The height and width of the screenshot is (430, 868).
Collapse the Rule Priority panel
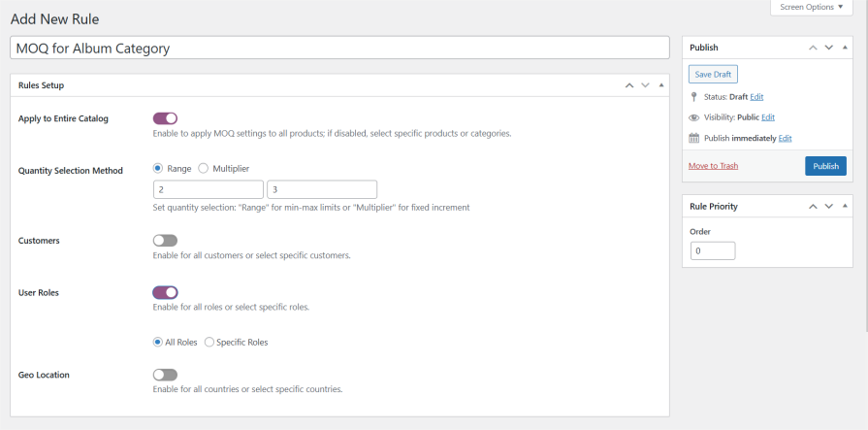coord(845,206)
